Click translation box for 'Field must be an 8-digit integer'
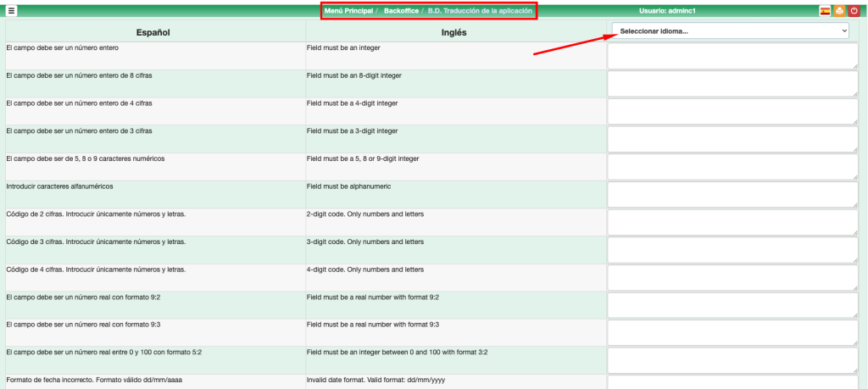This screenshot has width=868, height=389. coord(732,84)
